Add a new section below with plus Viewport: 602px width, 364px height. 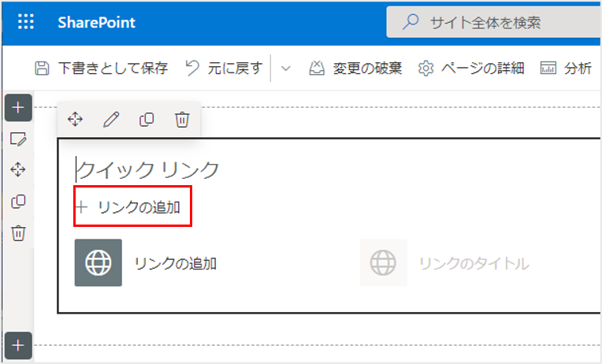(x=18, y=345)
